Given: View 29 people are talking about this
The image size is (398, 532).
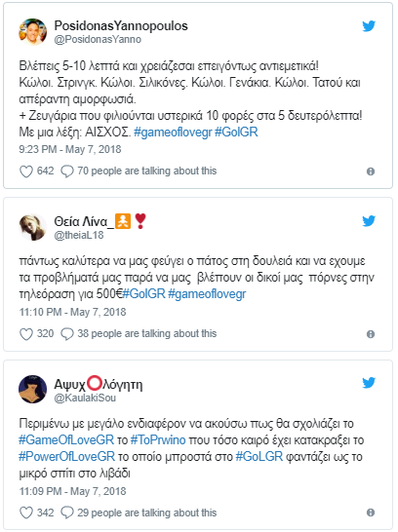Looking at the screenshot, I should pyautogui.click(x=146, y=513).
